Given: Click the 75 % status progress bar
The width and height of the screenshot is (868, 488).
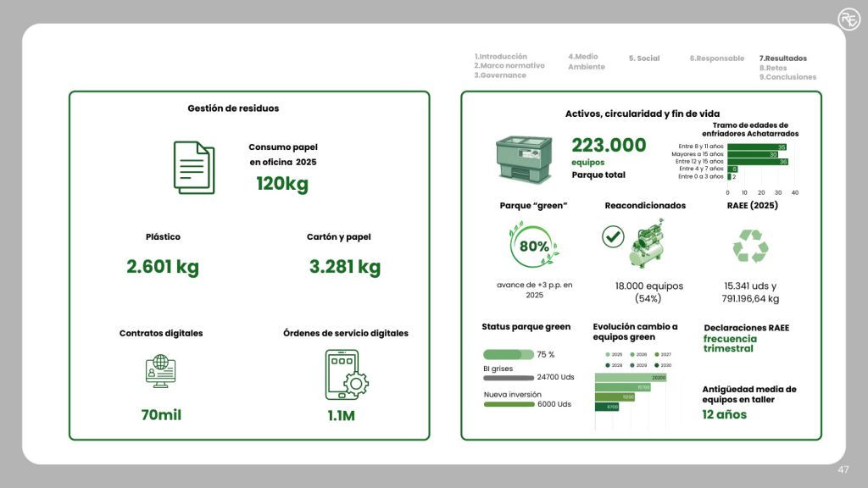Looking at the screenshot, I should click(x=509, y=355).
